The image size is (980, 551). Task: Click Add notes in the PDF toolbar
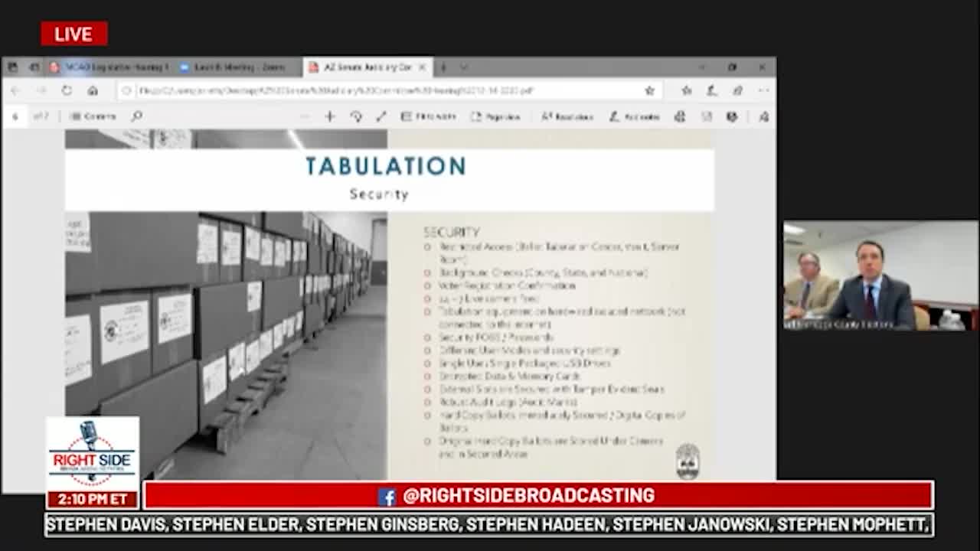(635, 116)
